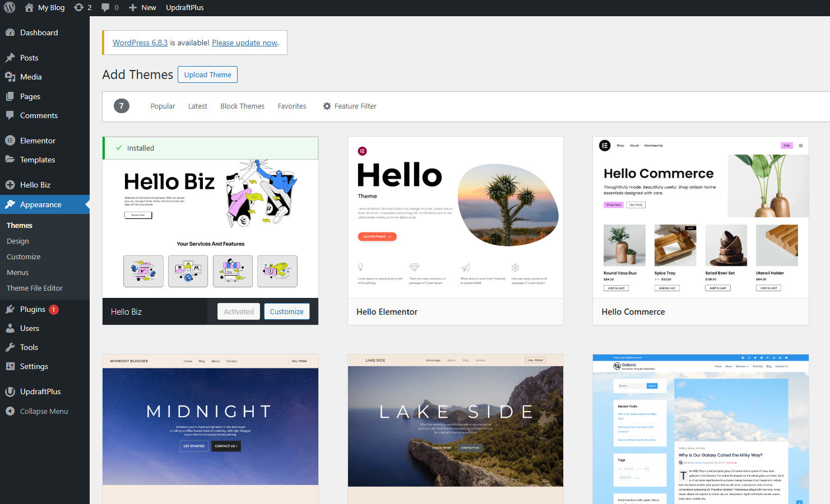Click the Please update now link

coord(244,43)
